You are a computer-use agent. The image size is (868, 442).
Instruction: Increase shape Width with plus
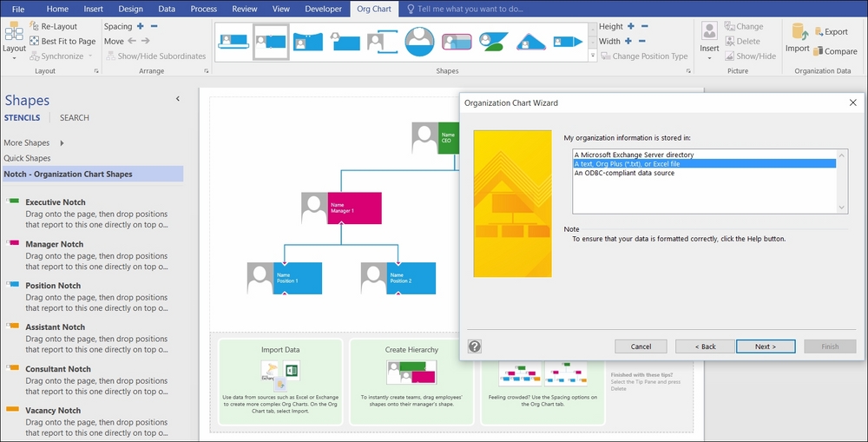click(x=628, y=41)
